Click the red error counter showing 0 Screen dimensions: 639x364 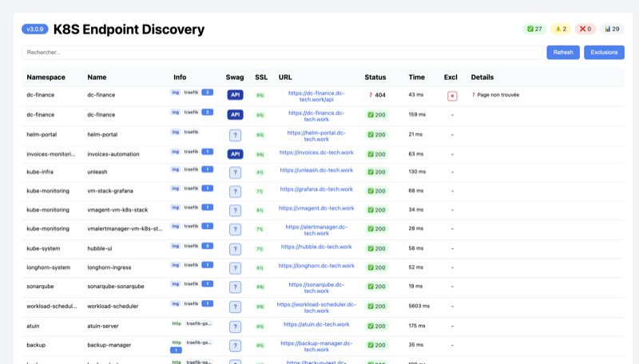coord(585,29)
